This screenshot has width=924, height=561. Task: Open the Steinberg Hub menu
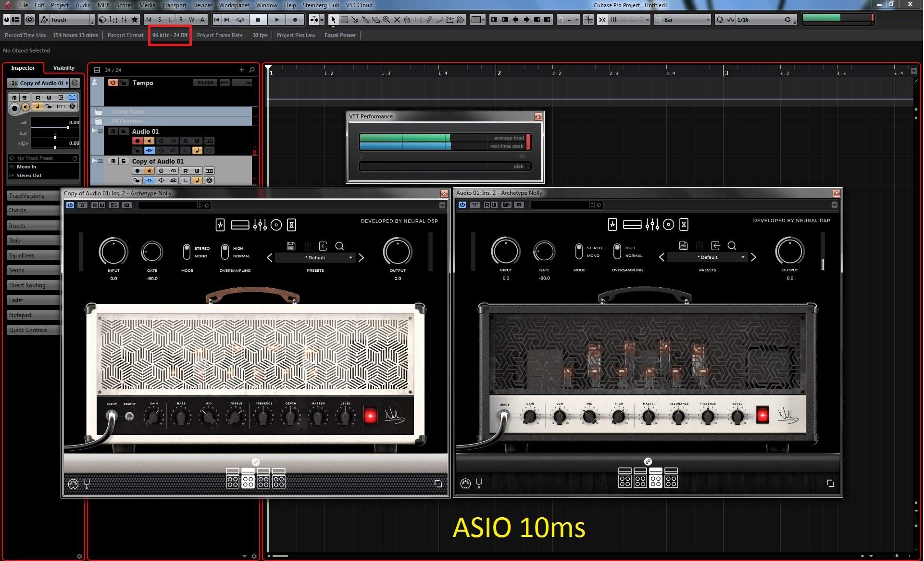[x=321, y=5]
